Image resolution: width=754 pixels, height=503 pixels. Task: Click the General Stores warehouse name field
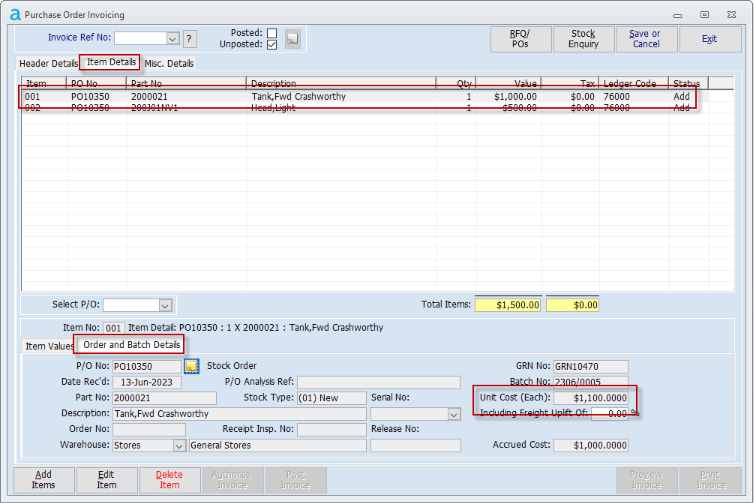point(277,445)
